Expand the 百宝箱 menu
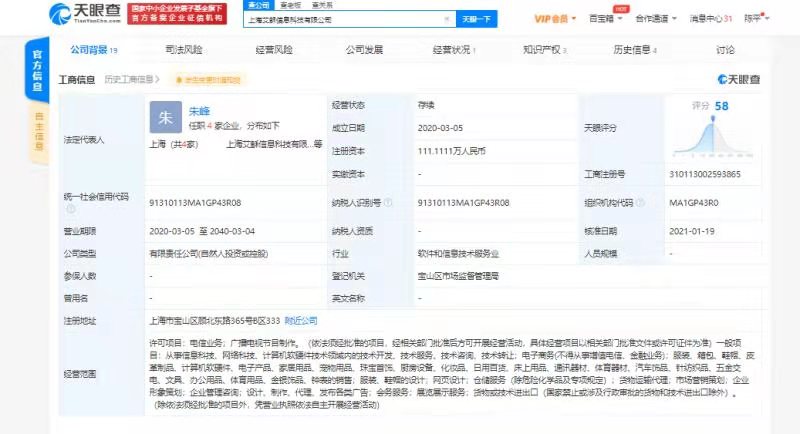 click(606, 19)
